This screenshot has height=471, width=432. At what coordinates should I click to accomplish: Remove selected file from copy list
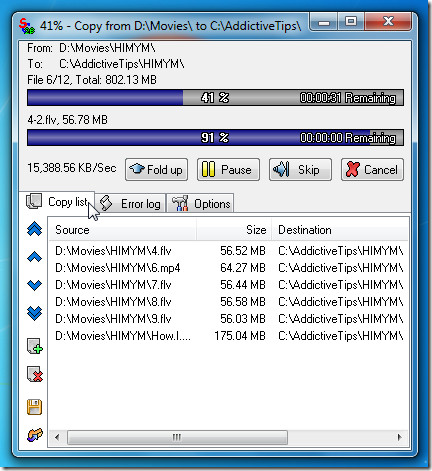click(35, 374)
